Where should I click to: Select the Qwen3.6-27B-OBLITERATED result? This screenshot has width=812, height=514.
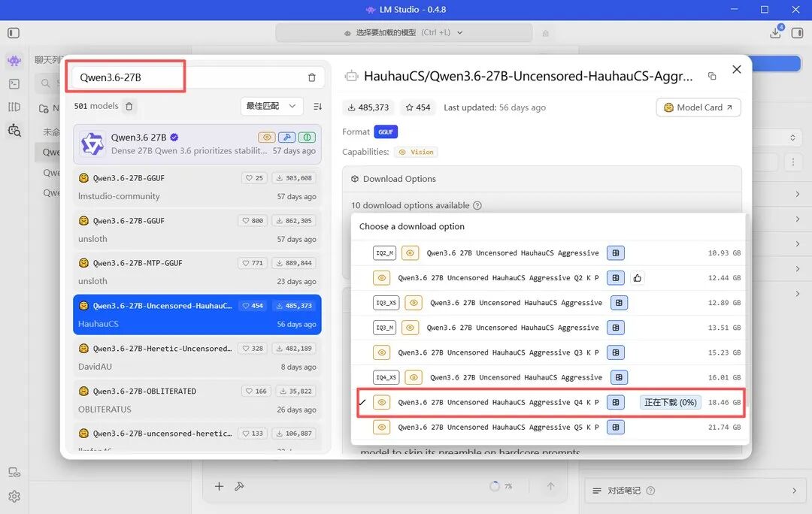tap(197, 400)
